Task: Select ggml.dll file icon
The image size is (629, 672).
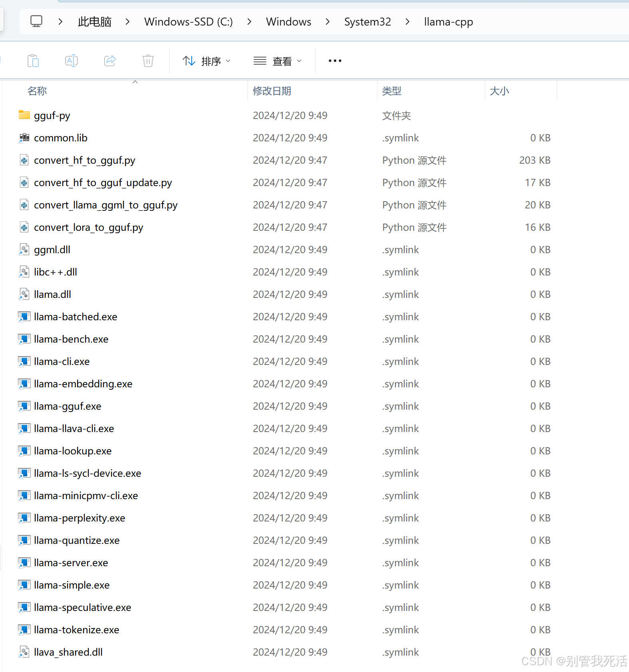Action: (x=24, y=250)
